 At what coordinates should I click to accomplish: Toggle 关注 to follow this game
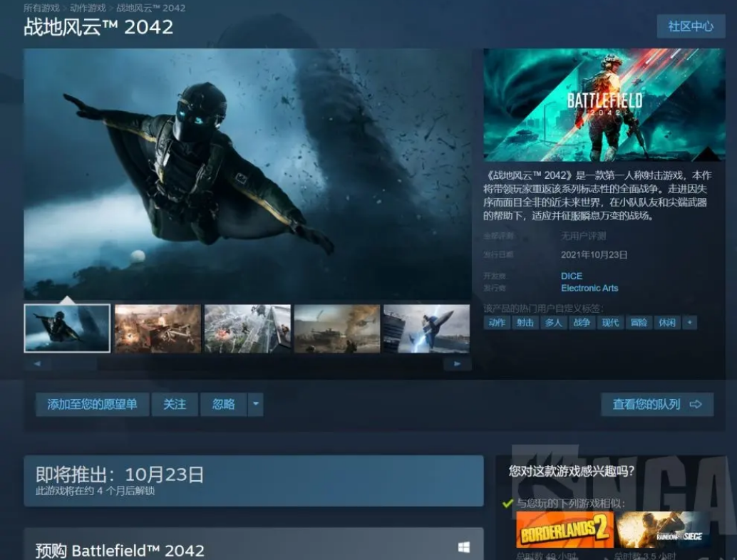click(175, 405)
